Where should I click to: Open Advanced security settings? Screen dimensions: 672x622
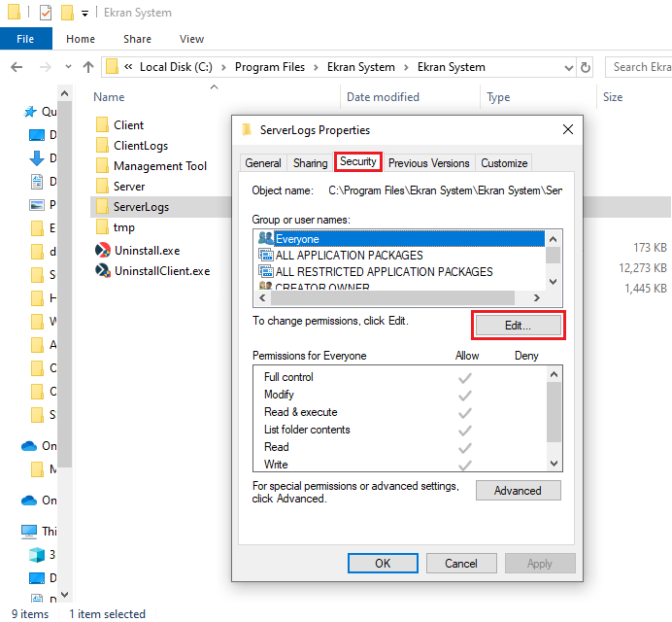coord(518,491)
